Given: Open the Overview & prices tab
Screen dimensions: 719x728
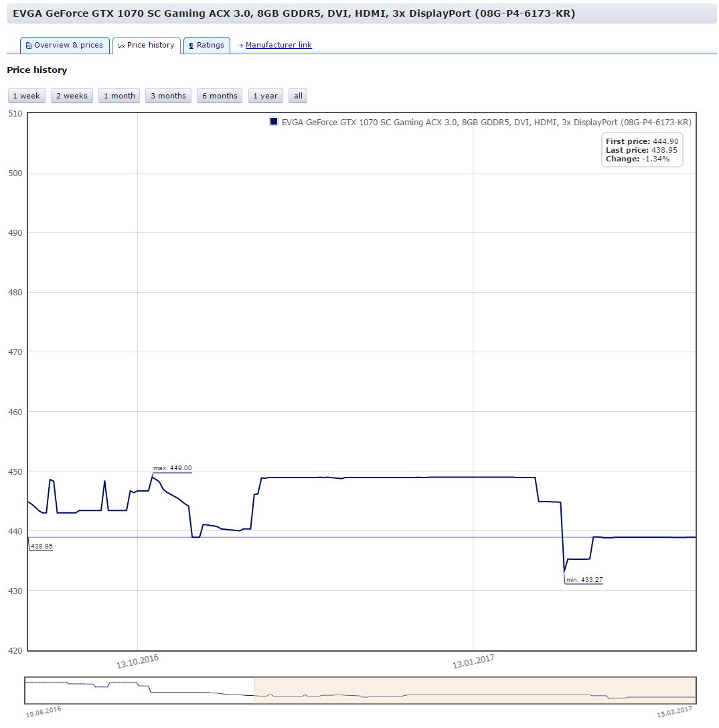Looking at the screenshot, I should point(64,45).
